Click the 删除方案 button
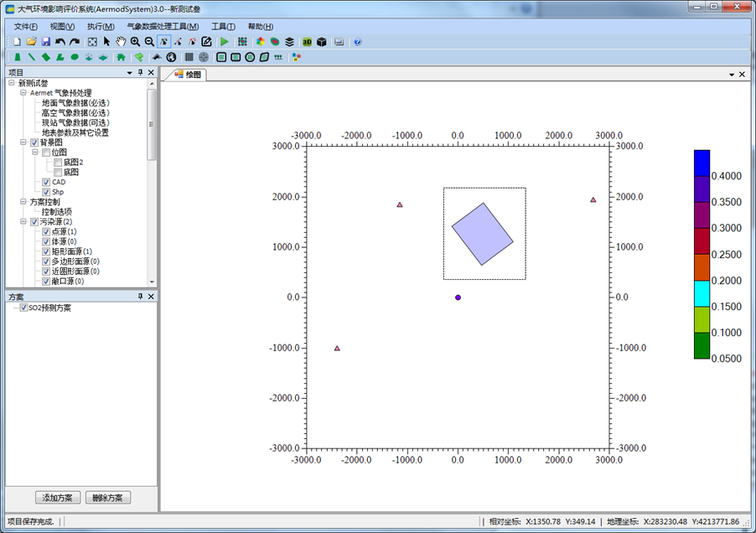Image resolution: width=756 pixels, height=533 pixels. coord(108,498)
